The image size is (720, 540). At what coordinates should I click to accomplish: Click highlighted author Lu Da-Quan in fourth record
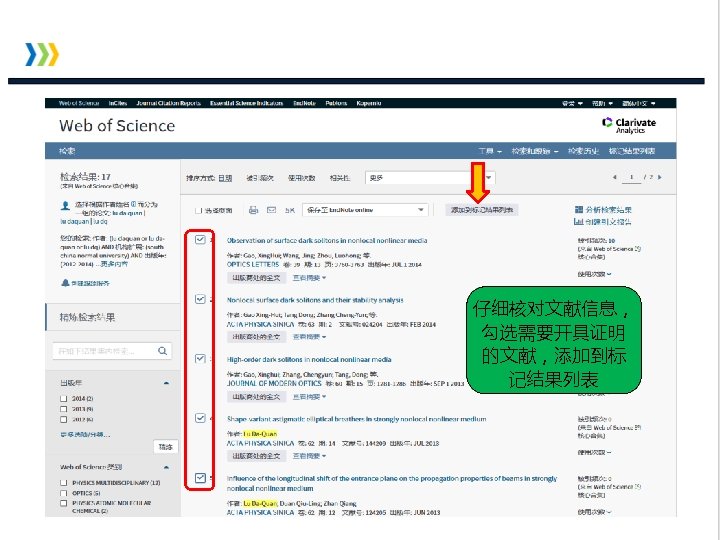pyautogui.click(x=260, y=433)
